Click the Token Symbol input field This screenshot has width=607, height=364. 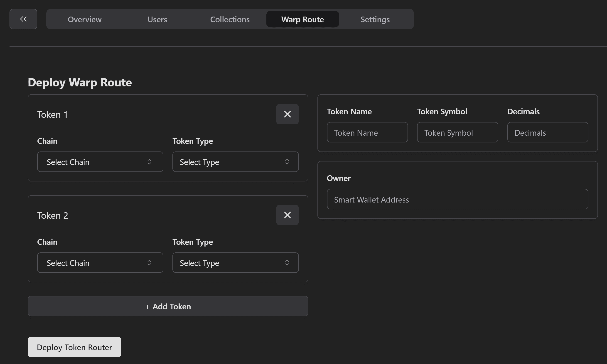click(x=457, y=132)
